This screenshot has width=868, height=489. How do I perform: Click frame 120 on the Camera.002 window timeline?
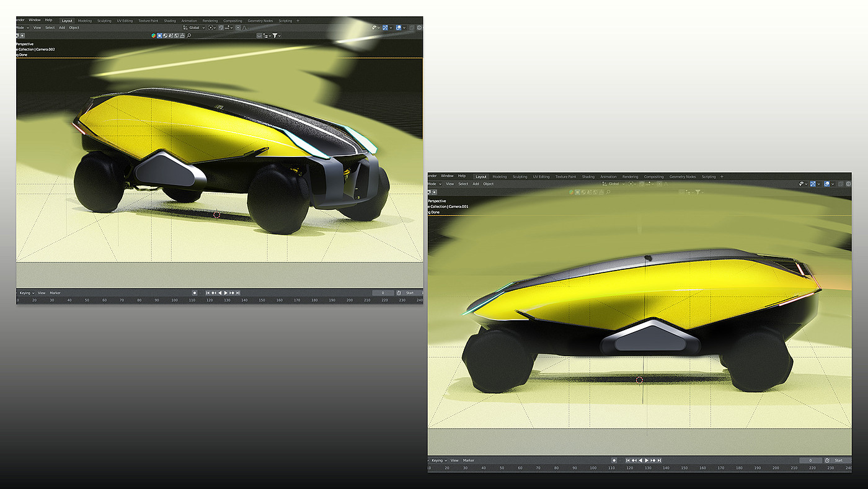[x=210, y=300]
